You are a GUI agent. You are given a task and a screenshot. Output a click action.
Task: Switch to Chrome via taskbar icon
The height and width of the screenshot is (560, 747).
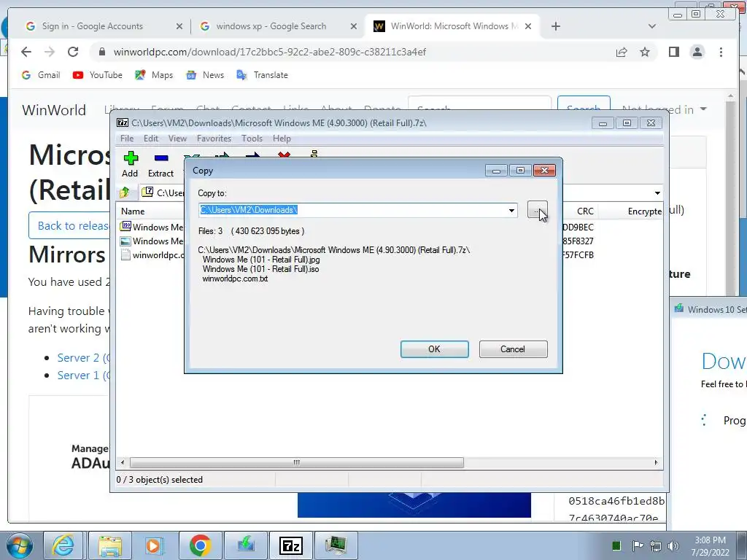coord(200,545)
